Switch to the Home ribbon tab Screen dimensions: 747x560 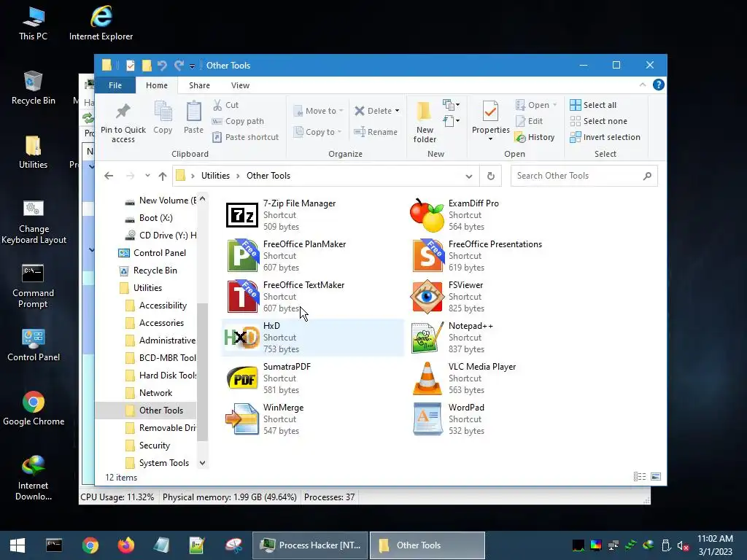(x=157, y=85)
